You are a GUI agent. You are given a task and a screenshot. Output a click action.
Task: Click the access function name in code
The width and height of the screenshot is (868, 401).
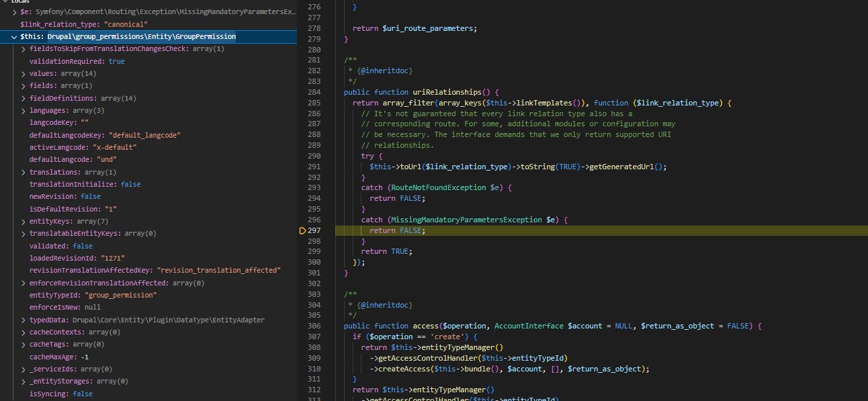pos(425,326)
